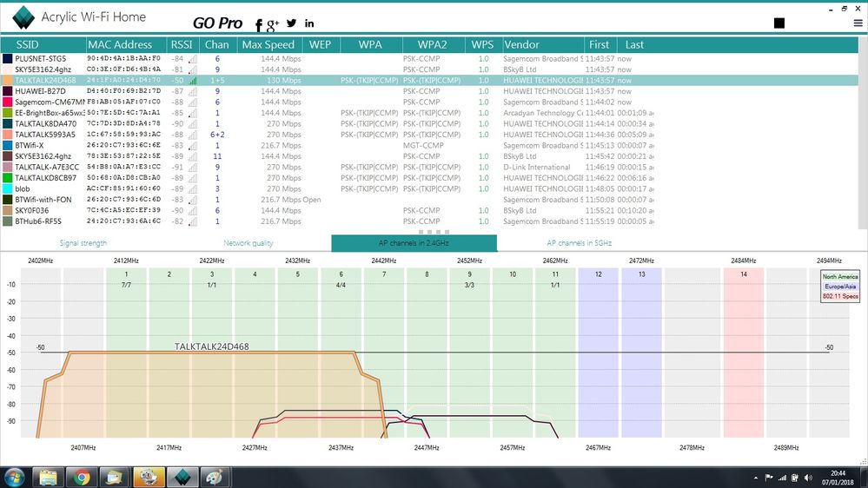Screen dimensions: 868x488
Task: Switch to the Signal strength tab
Action: point(83,243)
